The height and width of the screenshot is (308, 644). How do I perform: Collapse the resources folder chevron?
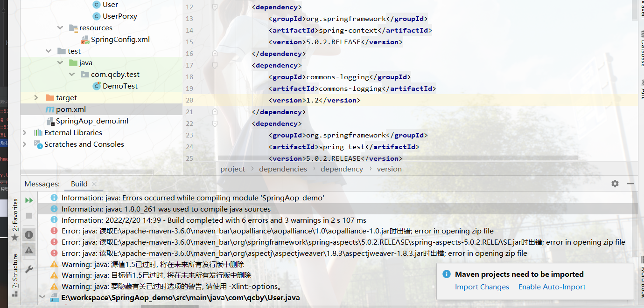coord(60,28)
